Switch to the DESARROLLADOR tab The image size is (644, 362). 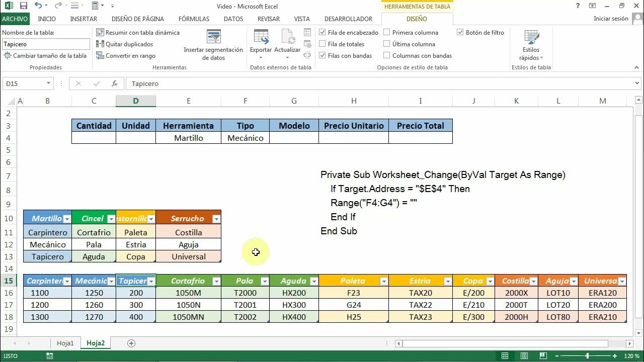[x=349, y=19]
